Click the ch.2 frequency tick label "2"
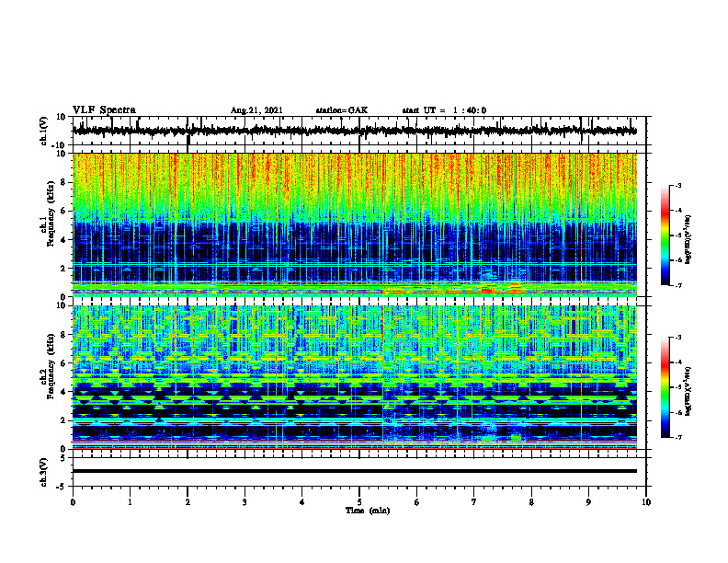 pos(63,420)
